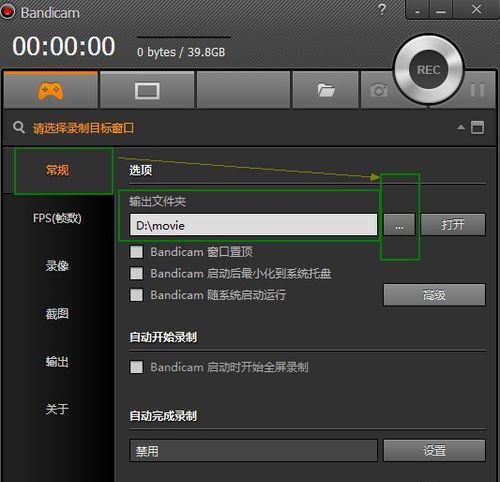Collapse the panel with up arrow
This screenshot has width=500, height=482.
click(x=461, y=127)
